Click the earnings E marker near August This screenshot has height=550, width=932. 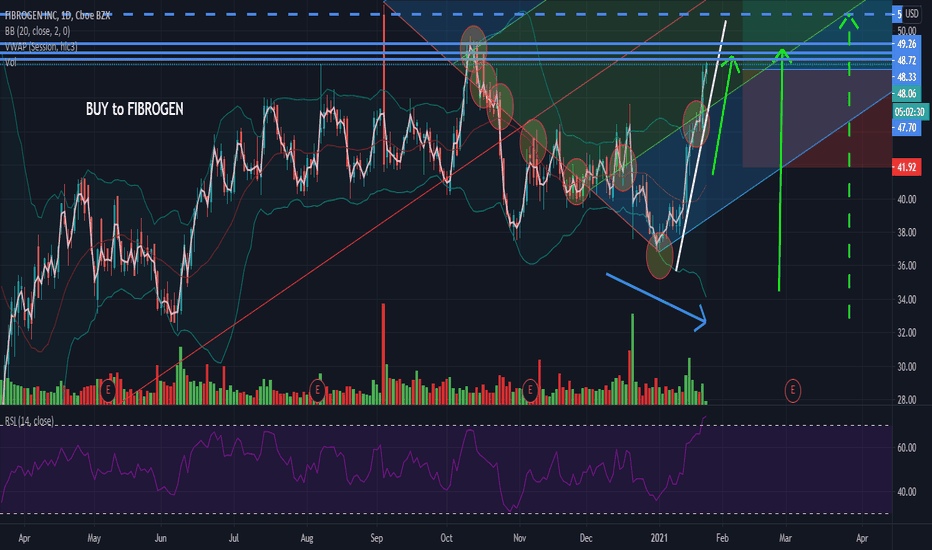click(317, 391)
